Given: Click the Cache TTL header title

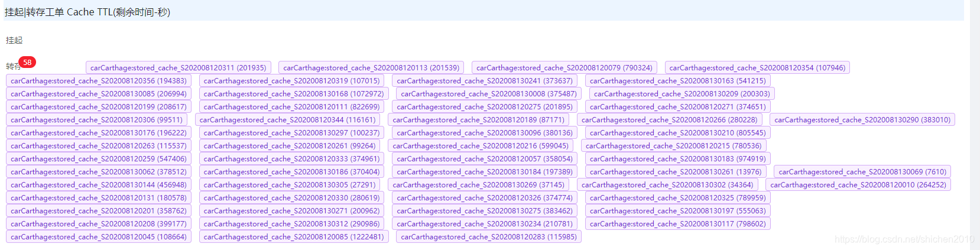Looking at the screenshot, I should [87, 12].
